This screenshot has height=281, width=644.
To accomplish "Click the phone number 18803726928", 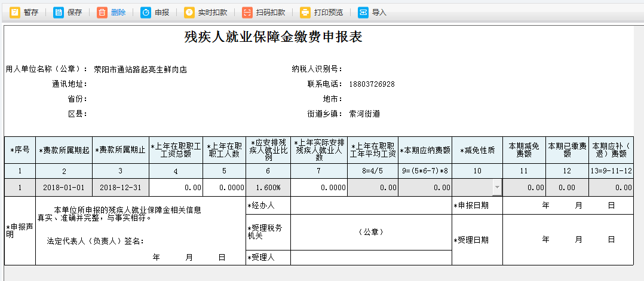I will tap(372, 84).
